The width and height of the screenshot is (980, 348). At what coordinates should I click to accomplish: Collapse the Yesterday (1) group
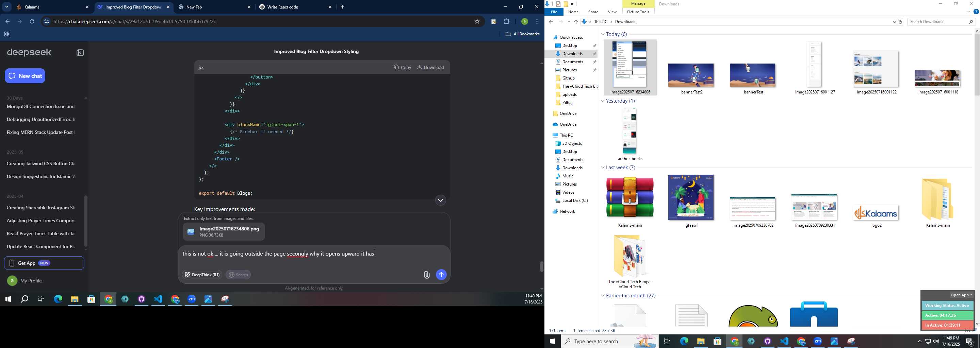(x=603, y=101)
